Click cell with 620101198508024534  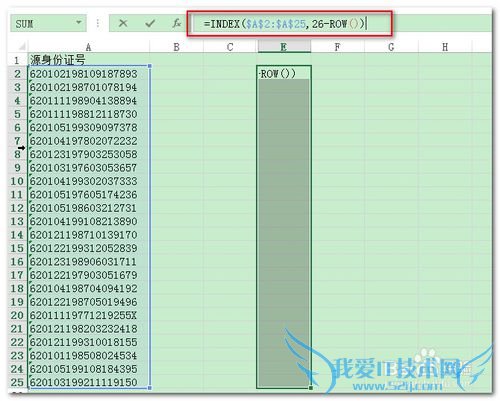click(x=89, y=355)
